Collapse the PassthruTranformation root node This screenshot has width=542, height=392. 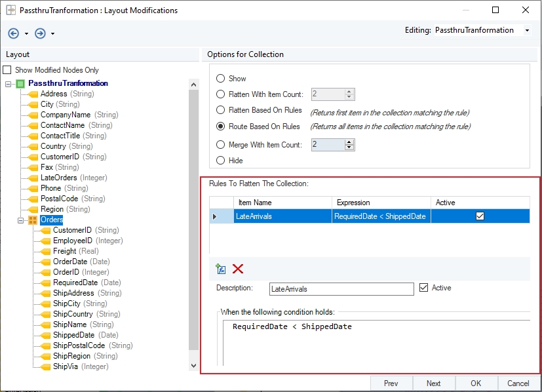(x=8, y=84)
